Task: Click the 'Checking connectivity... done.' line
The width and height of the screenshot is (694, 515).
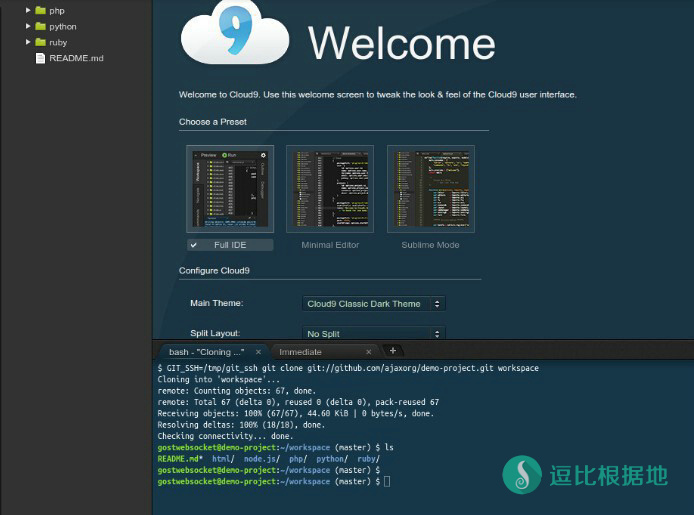Action: (225, 436)
